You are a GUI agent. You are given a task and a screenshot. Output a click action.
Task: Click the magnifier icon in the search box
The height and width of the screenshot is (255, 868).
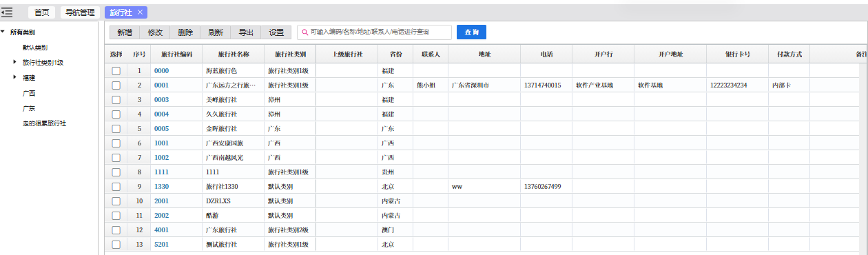pos(305,32)
